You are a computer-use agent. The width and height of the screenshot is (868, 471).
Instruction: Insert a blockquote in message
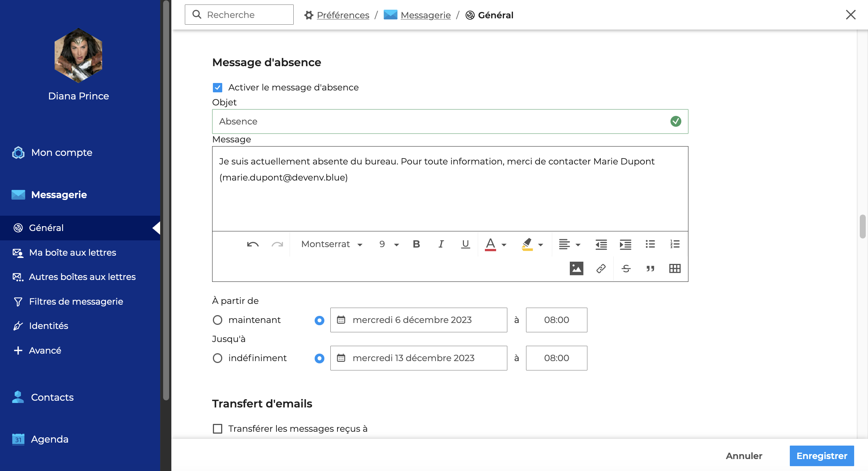(650, 268)
